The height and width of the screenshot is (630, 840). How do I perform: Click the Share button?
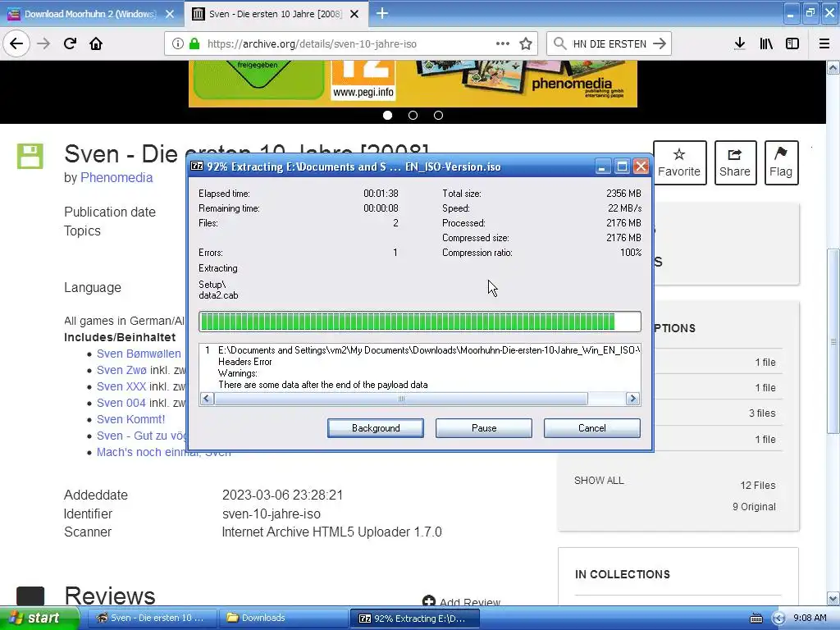pyautogui.click(x=735, y=163)
